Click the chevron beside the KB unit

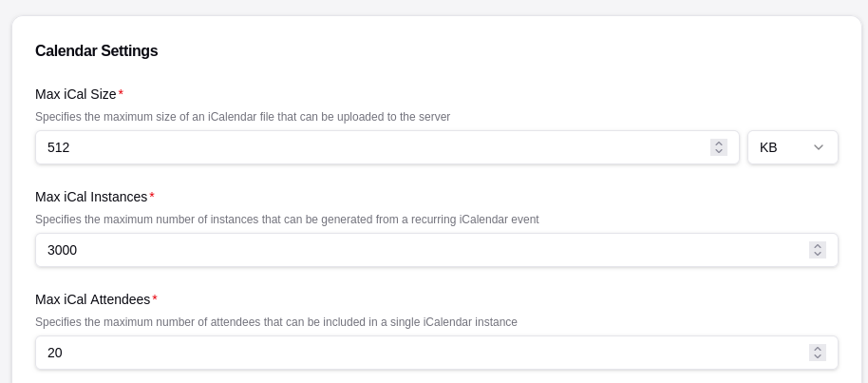[x=819, y=147]
